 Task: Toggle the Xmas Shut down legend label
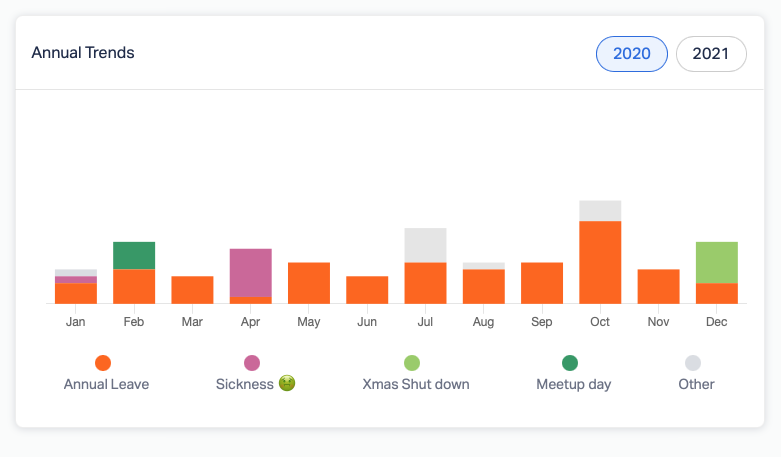(x=415, y=384)
